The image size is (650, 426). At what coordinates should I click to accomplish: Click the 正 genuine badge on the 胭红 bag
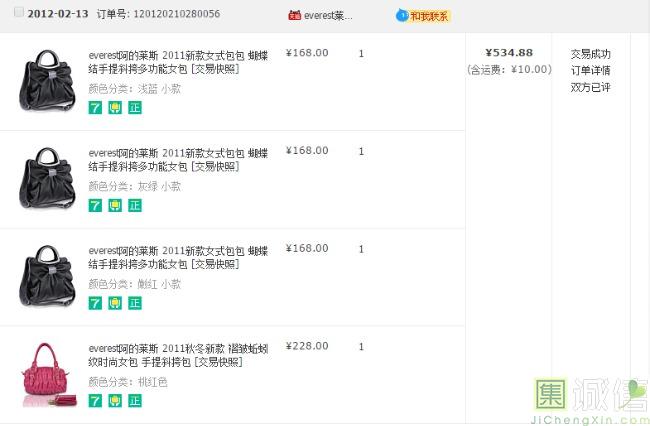135,303
